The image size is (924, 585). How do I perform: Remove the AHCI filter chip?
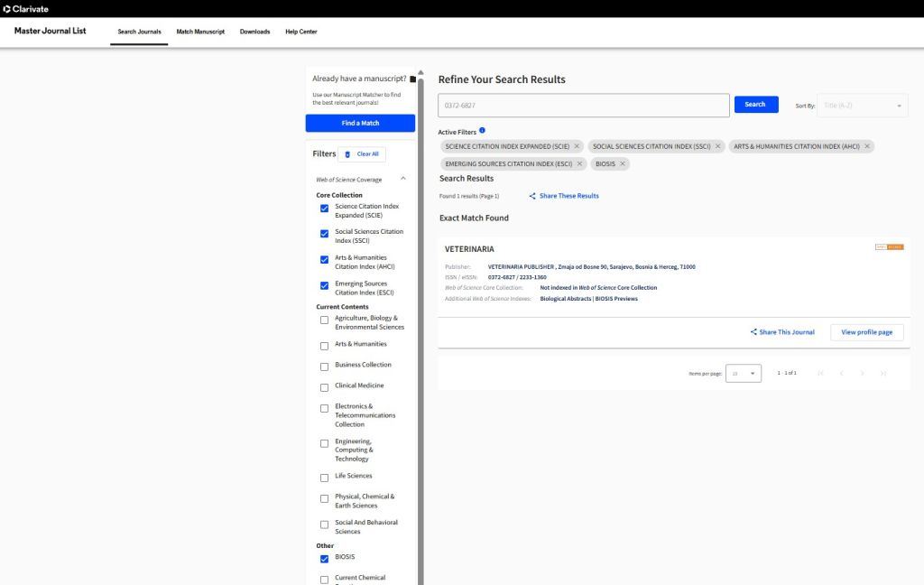point(867,146)
